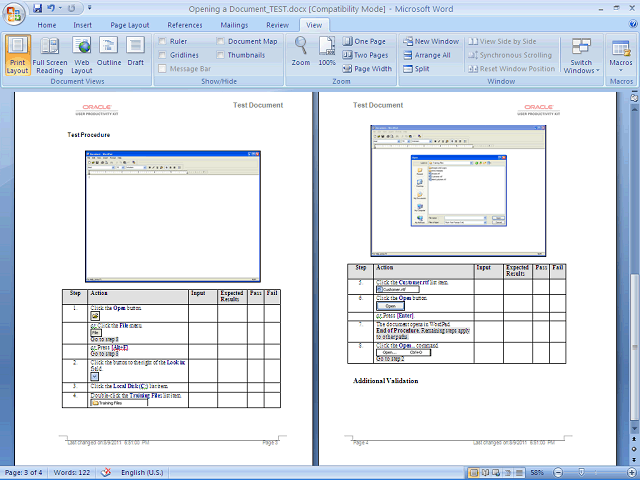Open the Review tab
Image resolution: width=640 pixels, height=480 pixels.
click(x=278, y=25)
